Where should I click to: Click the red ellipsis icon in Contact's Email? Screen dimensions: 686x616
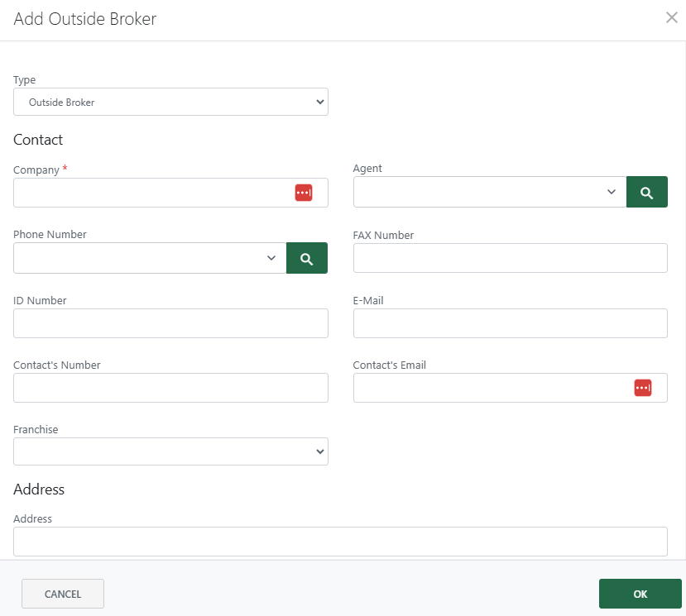pos(643,387)
